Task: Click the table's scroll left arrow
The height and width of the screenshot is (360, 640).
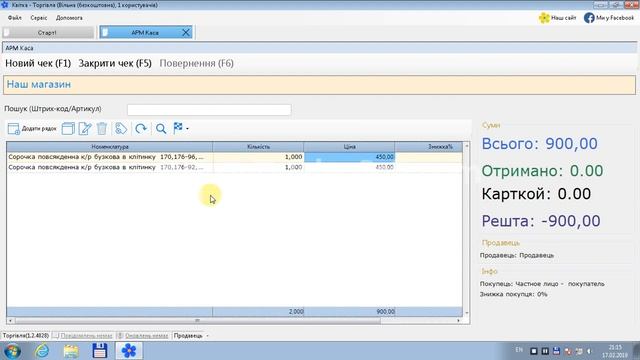Action: point(10,321)
